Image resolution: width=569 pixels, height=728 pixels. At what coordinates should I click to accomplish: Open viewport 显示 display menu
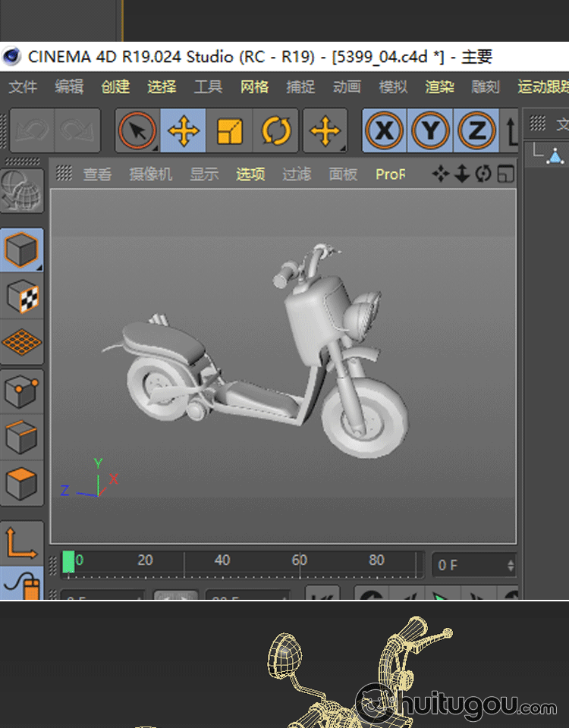[x=204, y=174]
